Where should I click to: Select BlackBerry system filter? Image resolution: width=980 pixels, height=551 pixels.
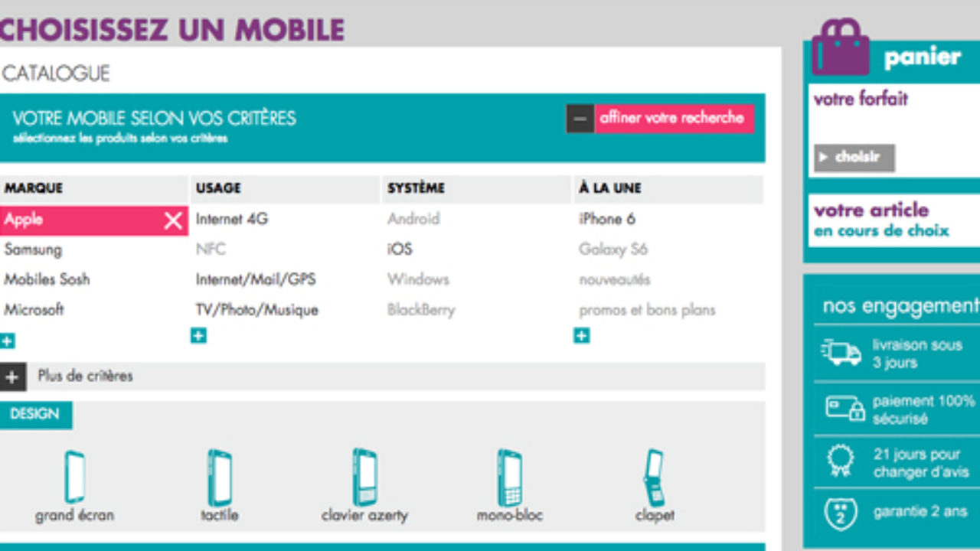pyautogui.click(x=421, y=310)
